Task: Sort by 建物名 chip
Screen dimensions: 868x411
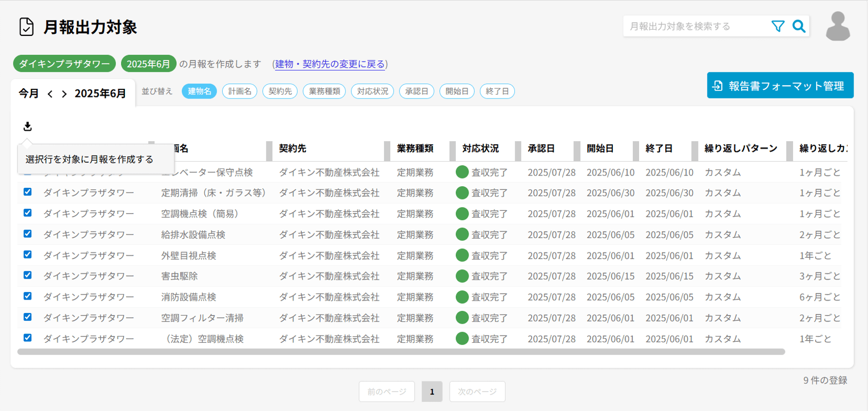Action: tap(199, 91)
